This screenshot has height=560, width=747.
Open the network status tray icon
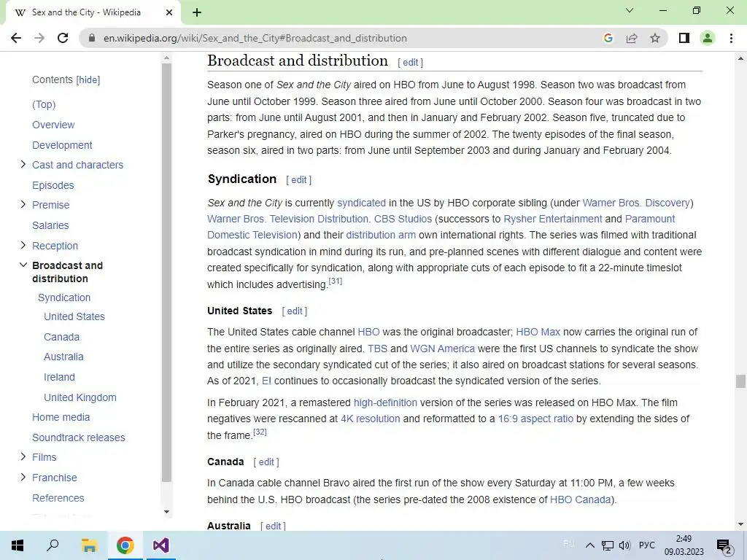click(x=608, y=545)
